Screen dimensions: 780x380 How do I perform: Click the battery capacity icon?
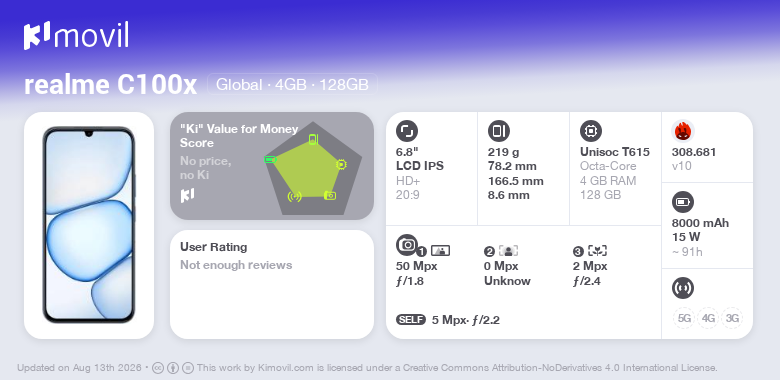(x=683, y=202)
